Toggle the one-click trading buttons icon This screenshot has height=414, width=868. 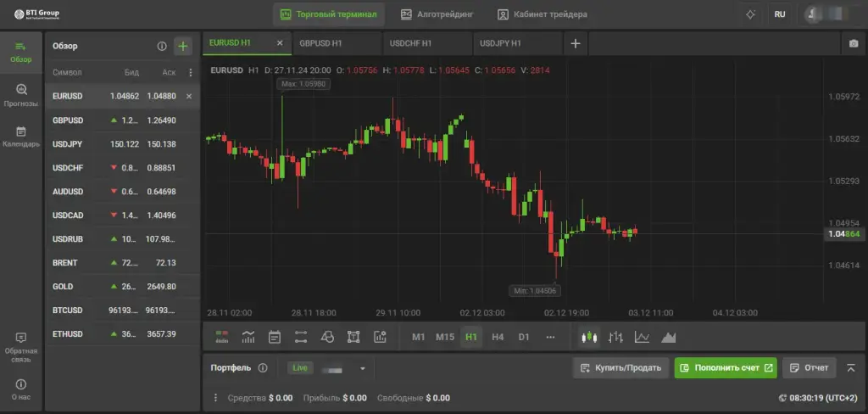coord(222,337)
